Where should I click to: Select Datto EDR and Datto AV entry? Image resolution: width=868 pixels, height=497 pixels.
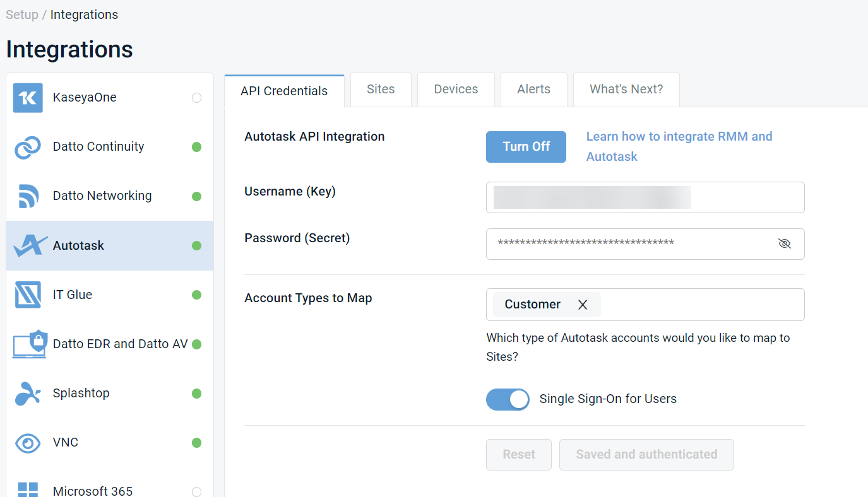110,344
